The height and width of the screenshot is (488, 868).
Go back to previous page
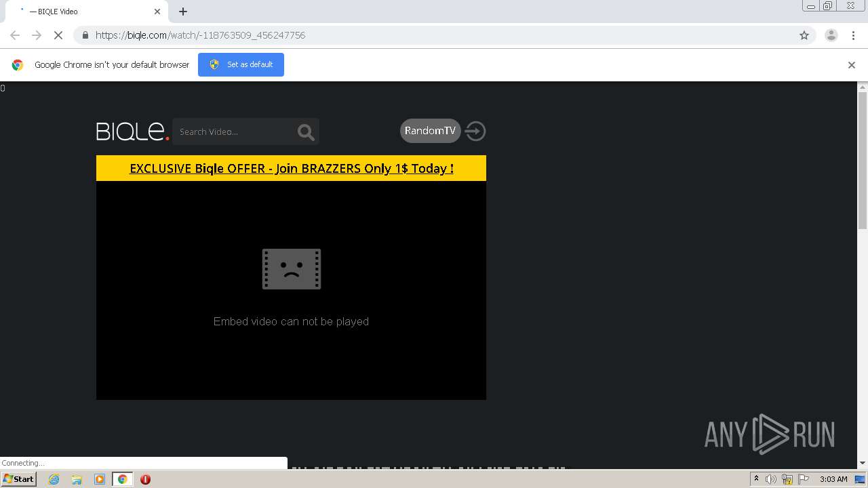pyautogui.click(x=15, y=35)
